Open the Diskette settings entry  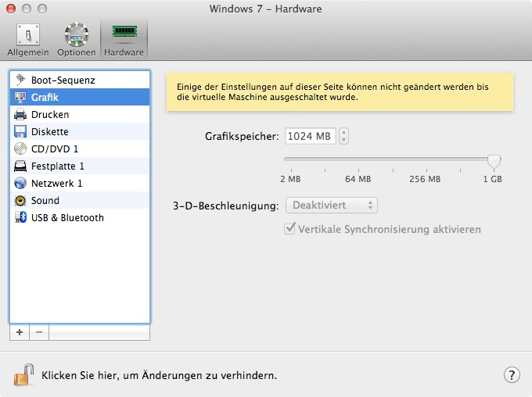(80, 131)
